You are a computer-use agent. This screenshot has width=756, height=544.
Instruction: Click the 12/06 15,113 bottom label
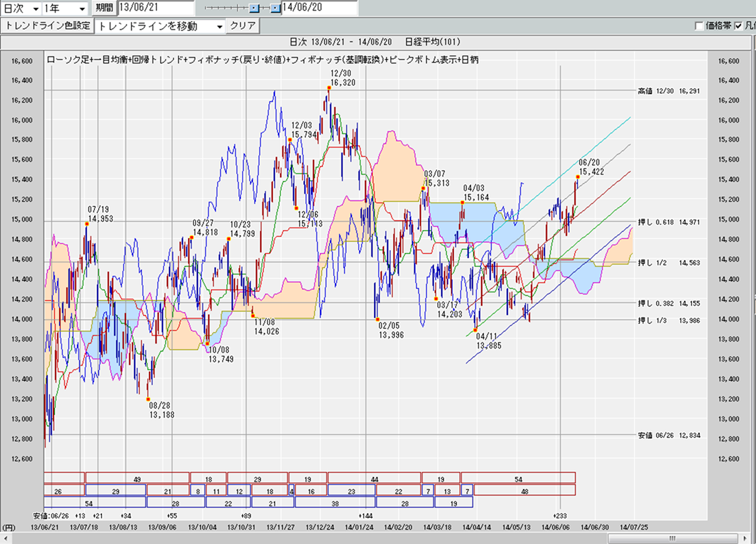point(309,220)
